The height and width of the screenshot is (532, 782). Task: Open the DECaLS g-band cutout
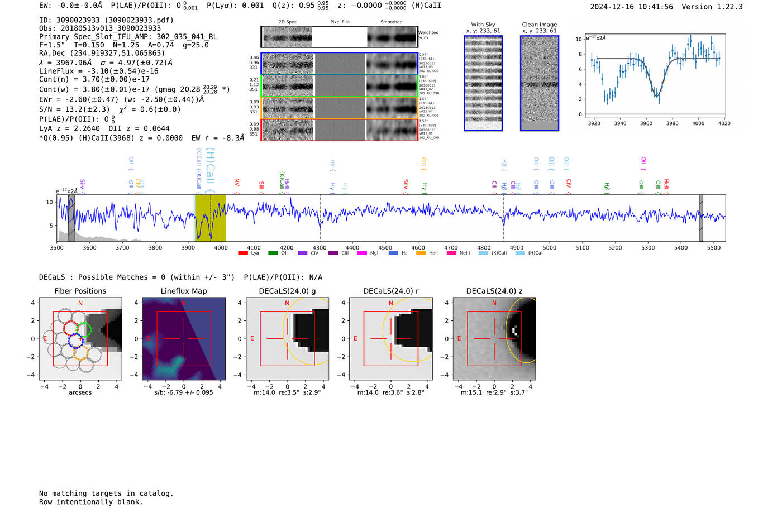(287, 339)
